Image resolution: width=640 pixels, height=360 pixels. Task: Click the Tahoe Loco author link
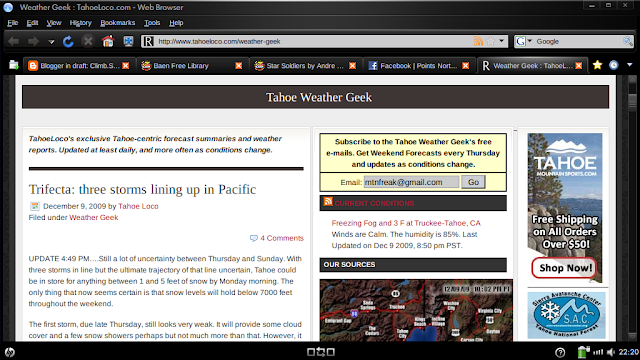point(138,206)
